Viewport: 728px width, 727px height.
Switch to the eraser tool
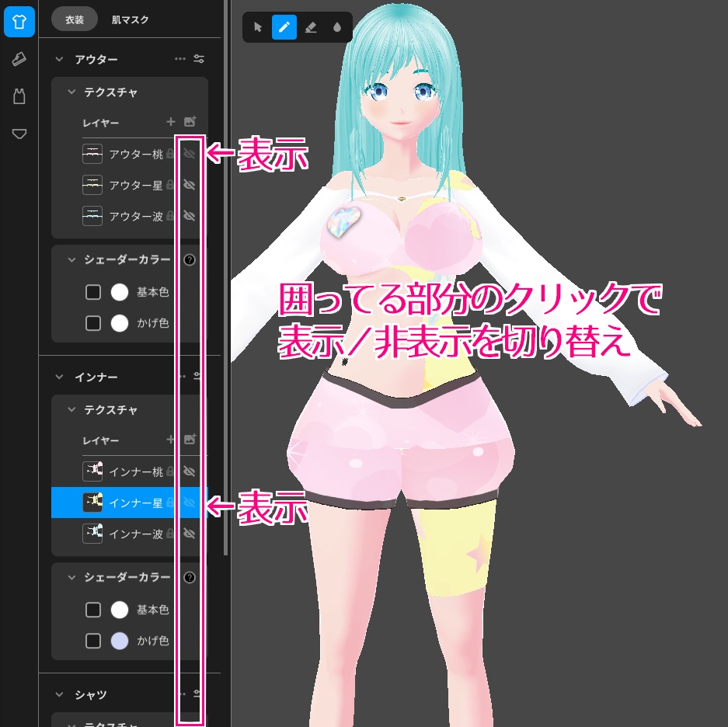[311, 27]
